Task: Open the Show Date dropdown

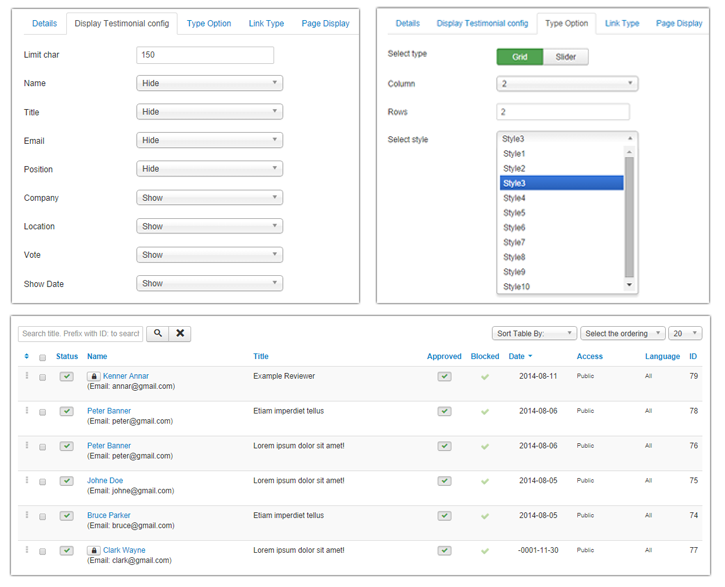Action: [209, 283]
